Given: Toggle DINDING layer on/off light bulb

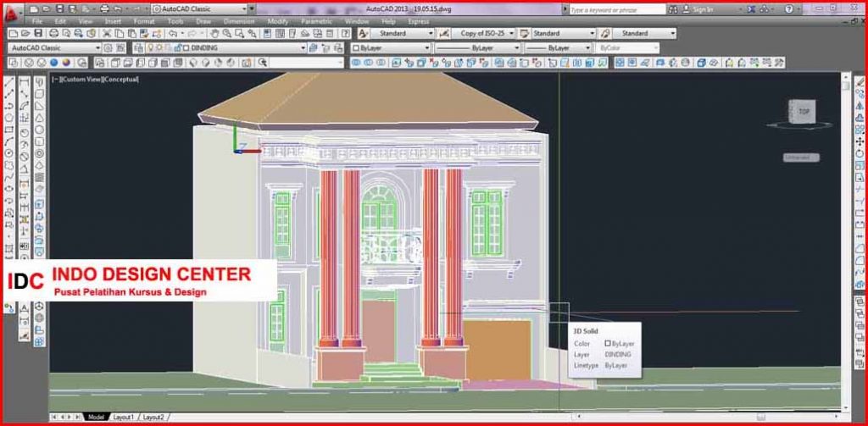Looking at the screenshot, I should 151,48.
